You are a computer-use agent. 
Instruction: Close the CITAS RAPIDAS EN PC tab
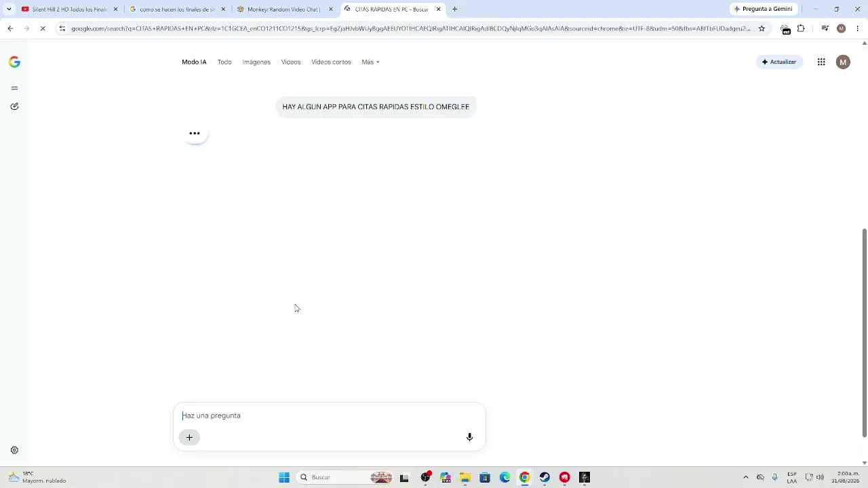tap(439, 9)
